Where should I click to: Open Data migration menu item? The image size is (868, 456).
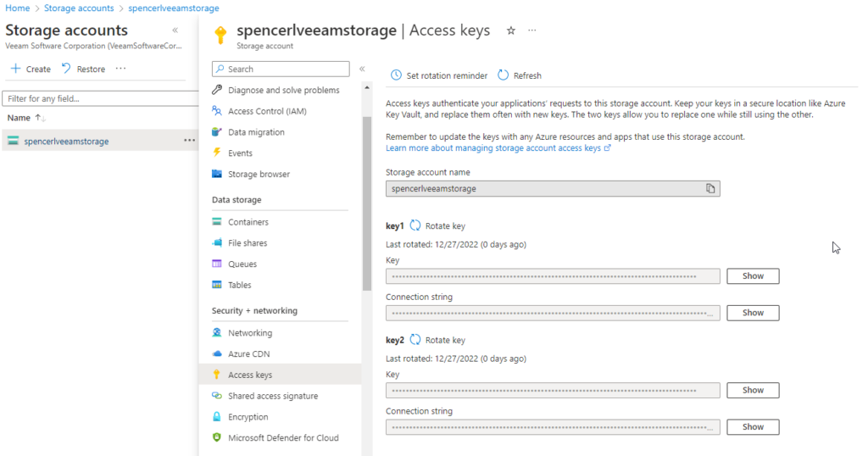pos(256,131)
